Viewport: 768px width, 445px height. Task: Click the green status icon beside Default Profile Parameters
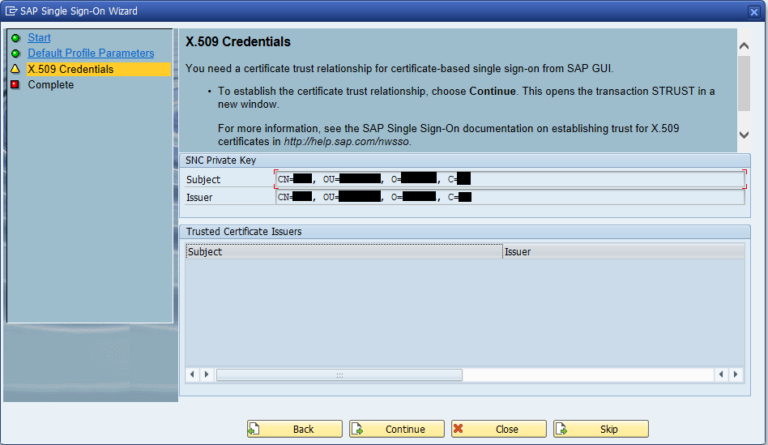tap(16, 53)
